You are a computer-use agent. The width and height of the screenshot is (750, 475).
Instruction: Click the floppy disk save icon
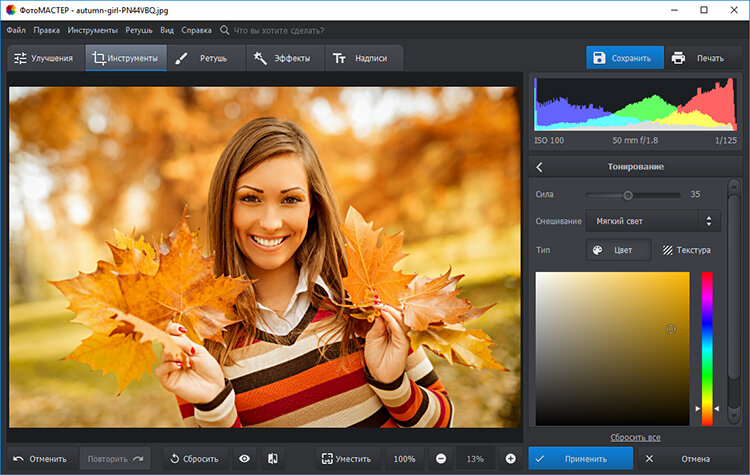click(599, 58)
